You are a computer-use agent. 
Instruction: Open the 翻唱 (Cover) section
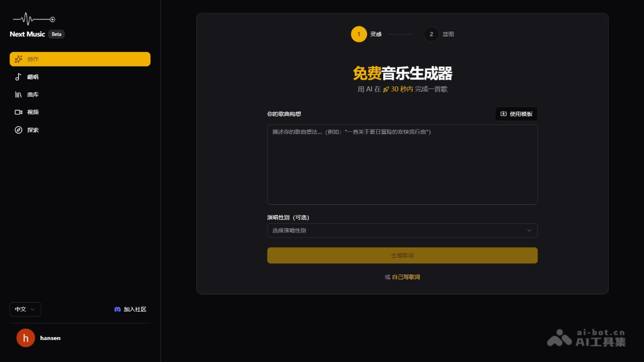19,77
